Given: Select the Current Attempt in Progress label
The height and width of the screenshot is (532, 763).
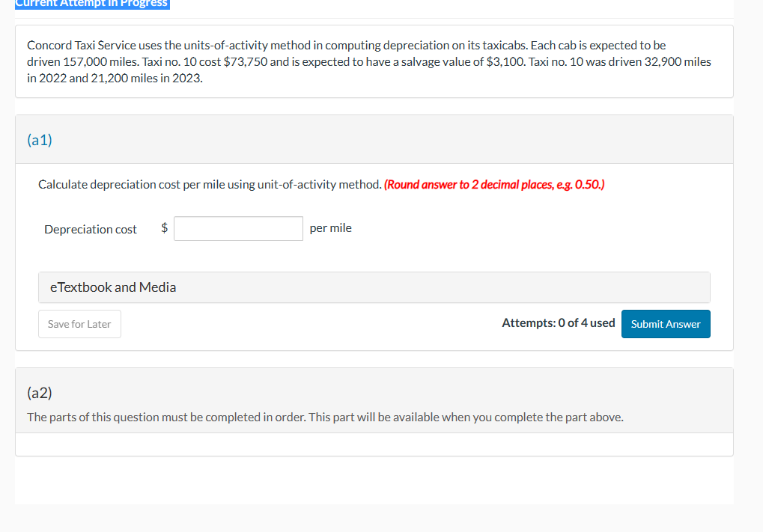Looking at the screenshot, I should (x=91, y=4).
